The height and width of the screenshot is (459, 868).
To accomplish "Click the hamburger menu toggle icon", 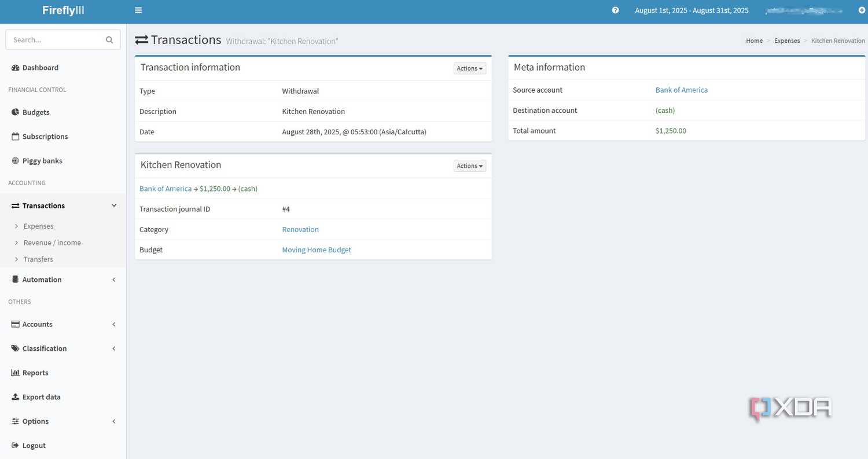I will point(138,10).
